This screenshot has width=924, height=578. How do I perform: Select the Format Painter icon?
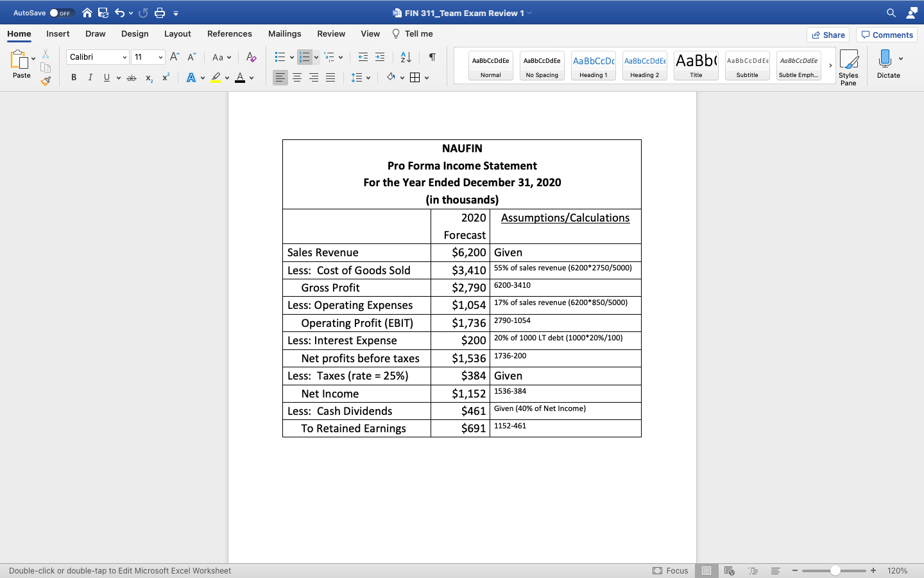point(46,80)
